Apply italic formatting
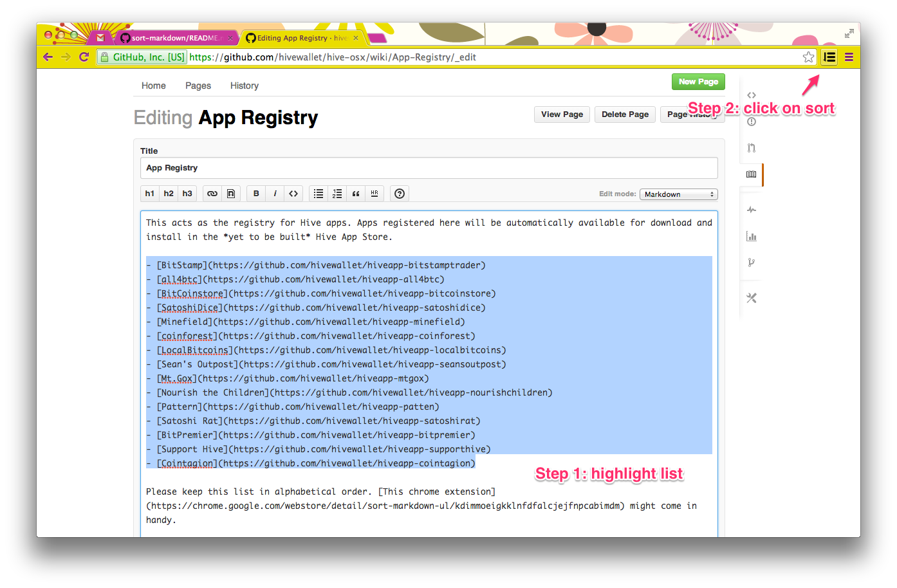 coord(275,194)
